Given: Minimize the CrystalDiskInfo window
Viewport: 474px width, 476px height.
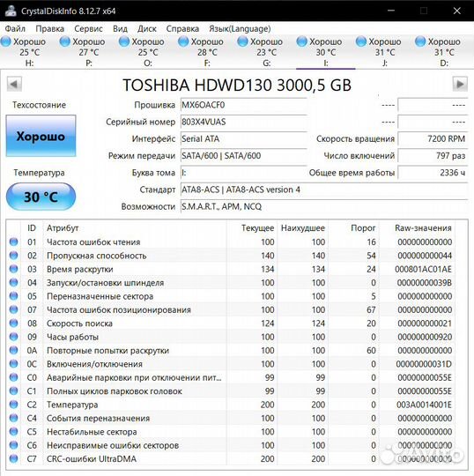Looking at the screenshot, I should [391, 11].
